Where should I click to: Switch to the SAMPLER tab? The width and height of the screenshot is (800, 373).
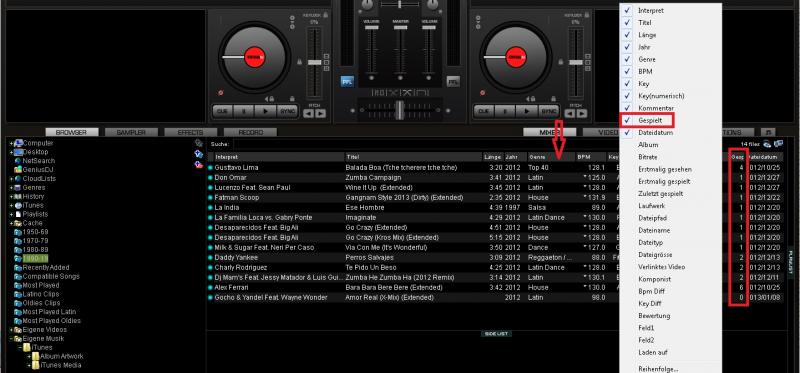(x=131, y=132)
